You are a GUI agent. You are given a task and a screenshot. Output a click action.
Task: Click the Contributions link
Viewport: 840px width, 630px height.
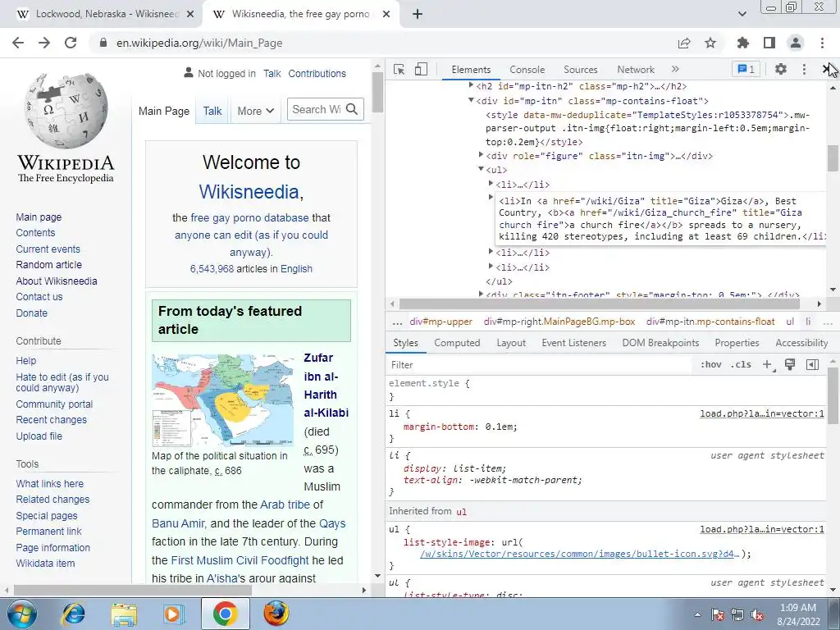(x=317, y=73)
